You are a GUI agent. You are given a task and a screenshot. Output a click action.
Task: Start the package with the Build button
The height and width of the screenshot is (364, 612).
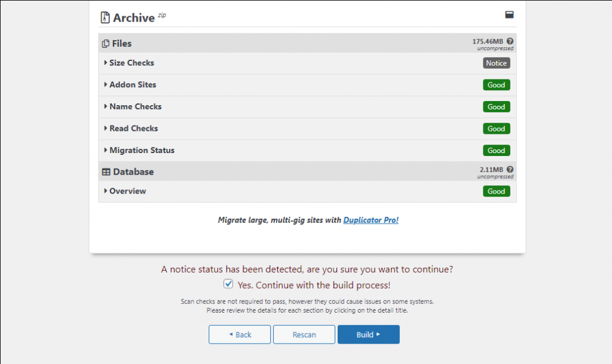[x=368, y=334]
